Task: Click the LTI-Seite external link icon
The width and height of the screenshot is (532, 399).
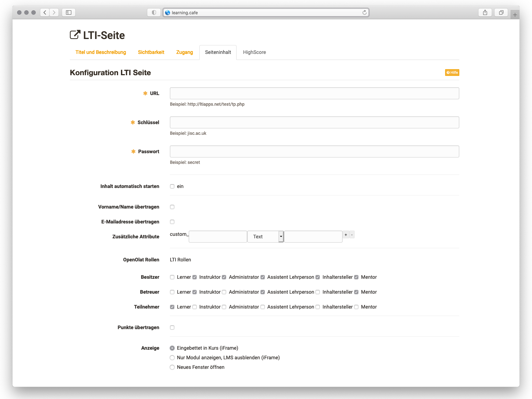Action: coord(75,35)
